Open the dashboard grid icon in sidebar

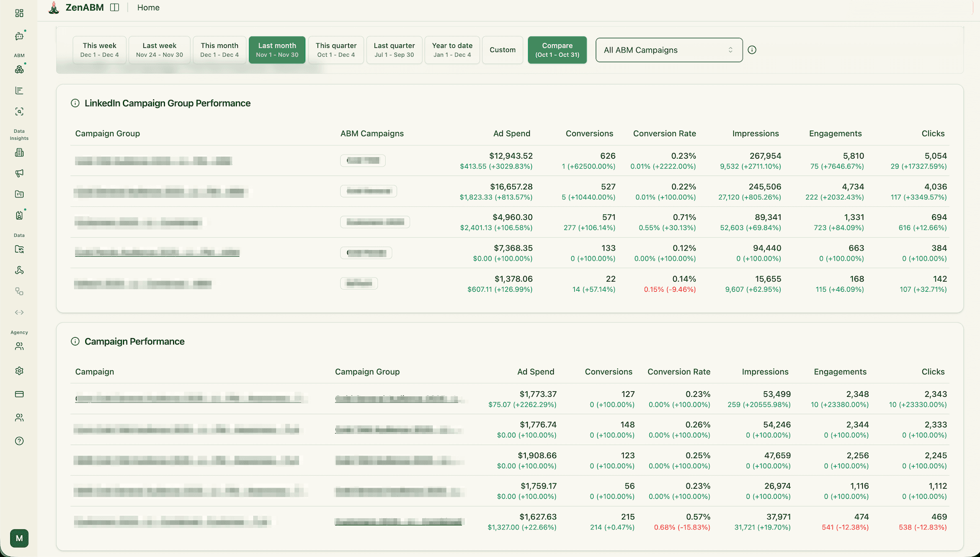pos(19,13)
